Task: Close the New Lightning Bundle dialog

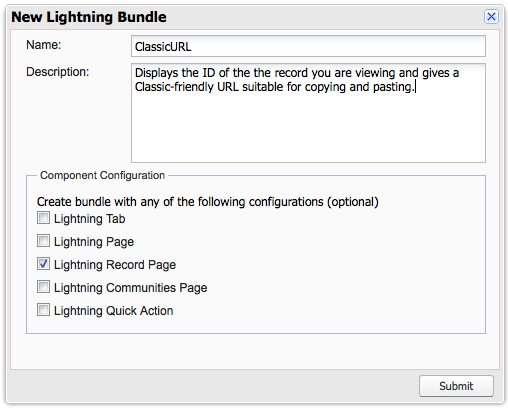Action: 491,17
